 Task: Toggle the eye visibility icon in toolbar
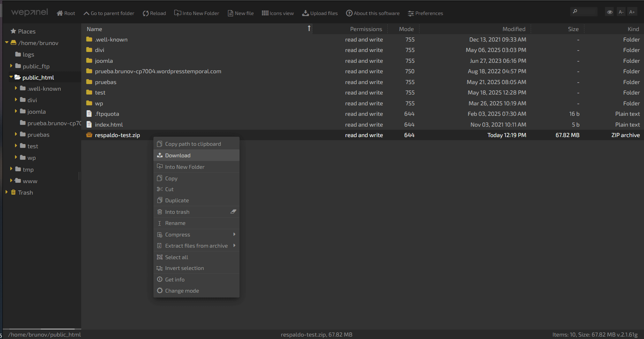609,12
